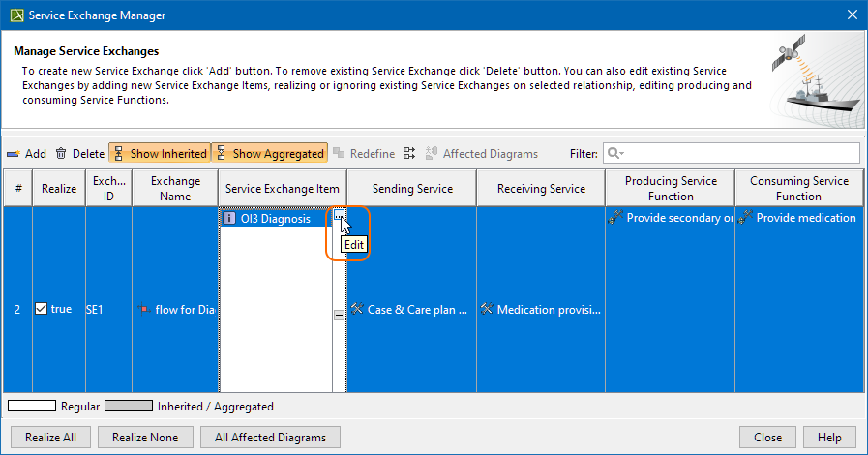Viewport: 868px width, 455px height.
Task: Click the Provide secondary producing function icon
Action: pos(614,219)
